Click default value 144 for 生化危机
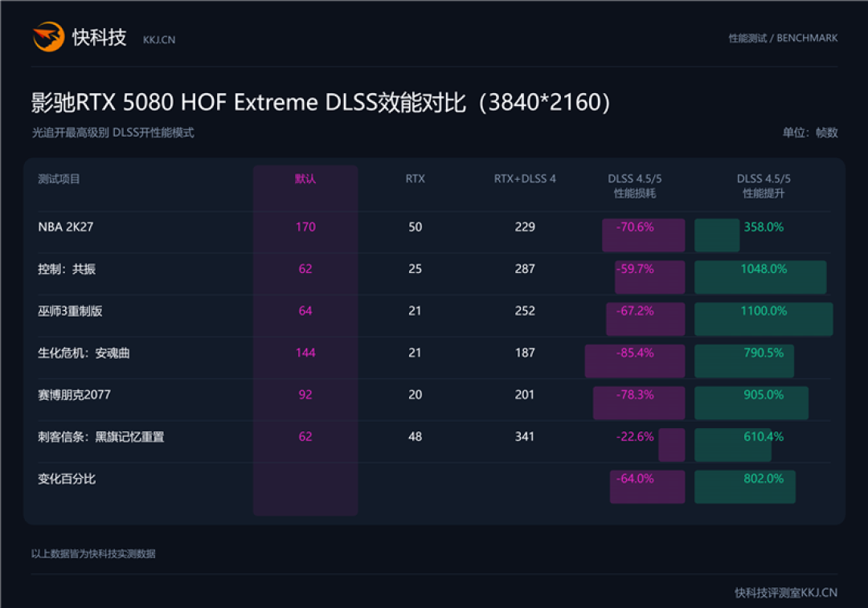The image size is (868, 608). [305, 353]
